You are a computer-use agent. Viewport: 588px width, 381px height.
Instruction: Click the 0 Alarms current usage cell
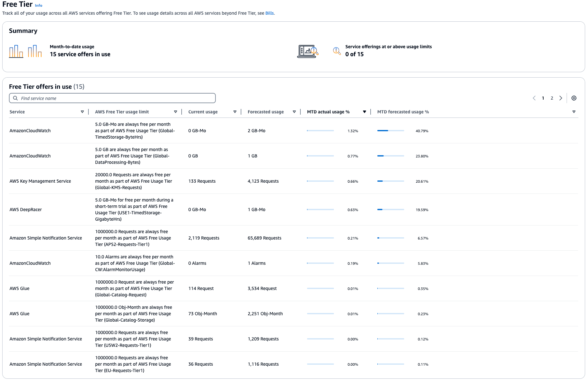point(197,263)
